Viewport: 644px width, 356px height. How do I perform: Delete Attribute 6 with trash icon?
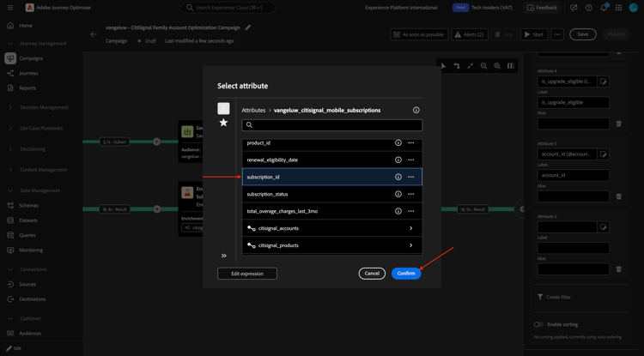point(619,269)
